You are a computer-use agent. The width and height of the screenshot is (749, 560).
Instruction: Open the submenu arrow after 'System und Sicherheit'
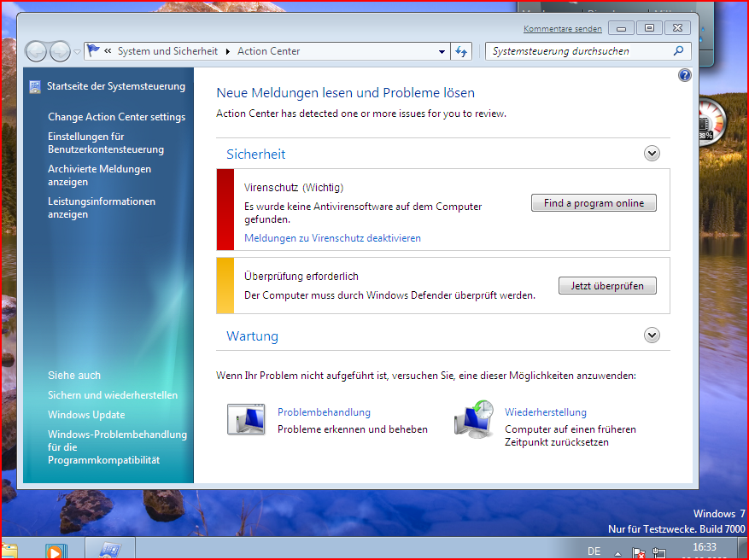point(227,51)
